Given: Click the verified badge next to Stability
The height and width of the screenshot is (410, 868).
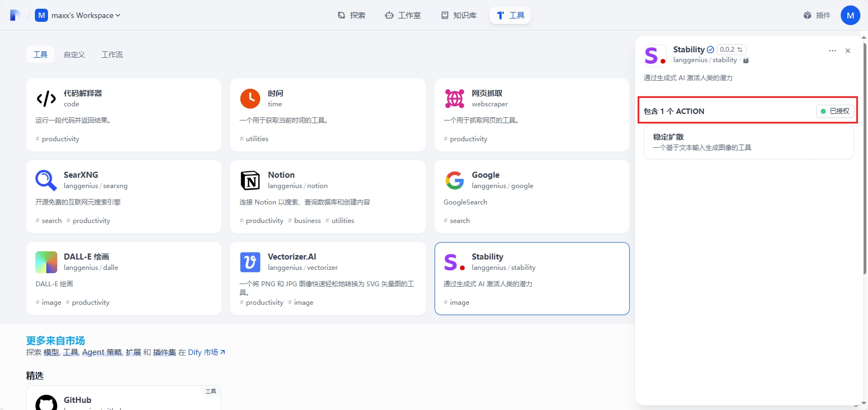Looking at the screenshot, I should coord(710,50).
